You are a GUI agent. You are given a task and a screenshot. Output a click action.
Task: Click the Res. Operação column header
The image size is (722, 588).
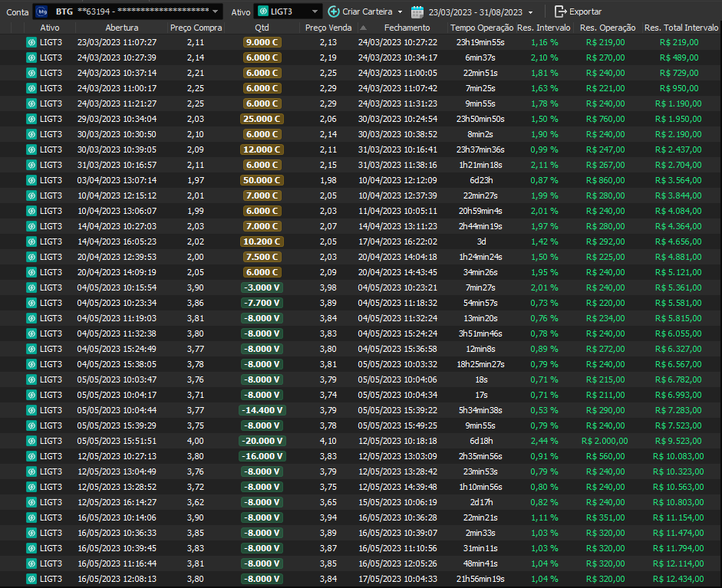click(x=608, y=28)
